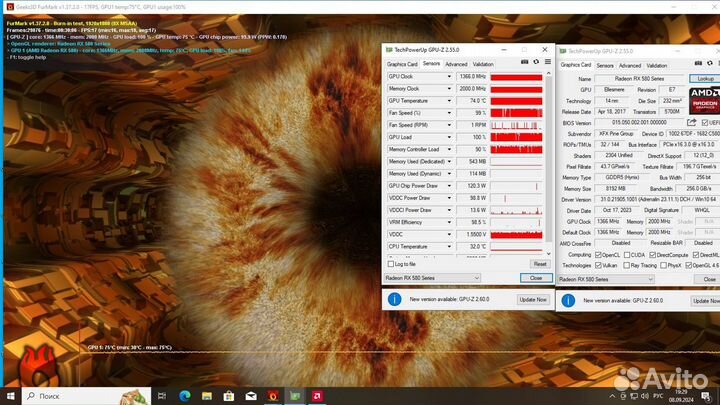The height and width of the screenshot is (405, 720).
Task: Open the GPU Temperature sensor dropdown
Action: pos(449,101)
